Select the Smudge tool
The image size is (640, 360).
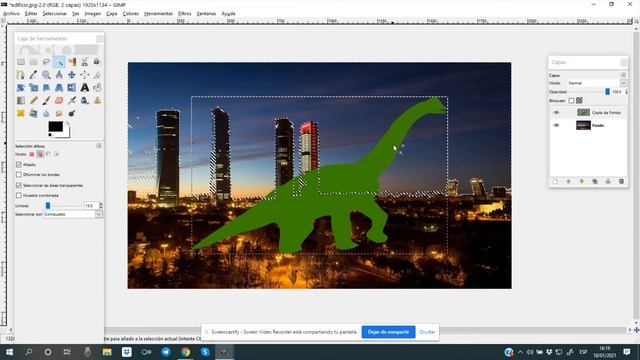pyautogui.click(x=59, y=113)
